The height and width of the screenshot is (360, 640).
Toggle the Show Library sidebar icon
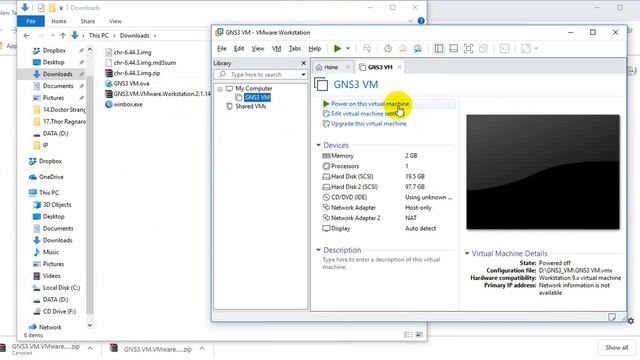439,49
